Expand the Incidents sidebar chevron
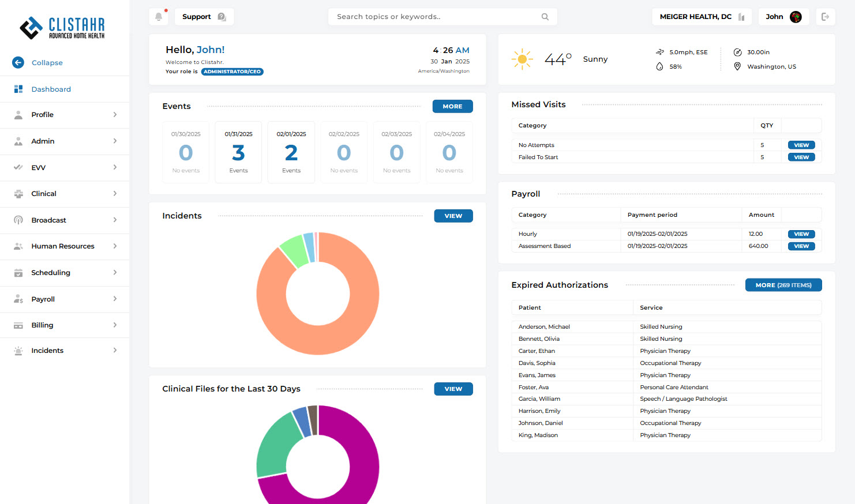This screenshot has height=504, width=855. point(115,351)
